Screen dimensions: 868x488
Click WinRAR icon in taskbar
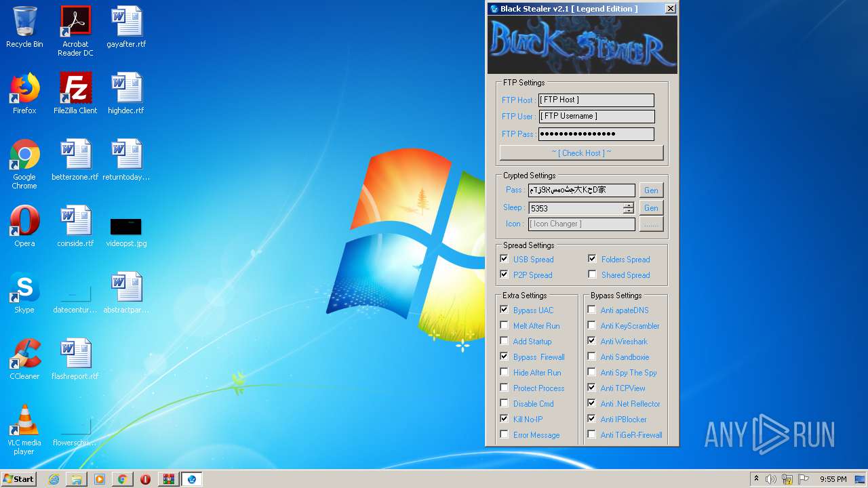click(168, 479)
